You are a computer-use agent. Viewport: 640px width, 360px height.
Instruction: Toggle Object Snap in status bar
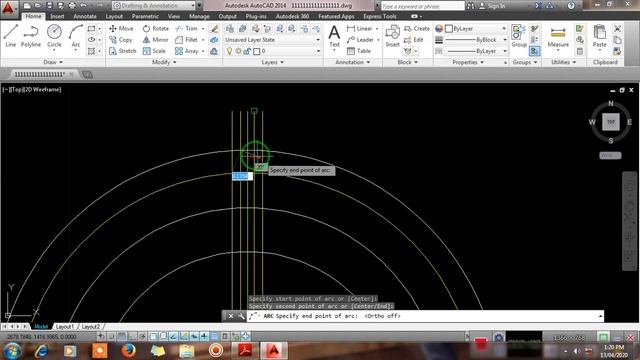153,336
